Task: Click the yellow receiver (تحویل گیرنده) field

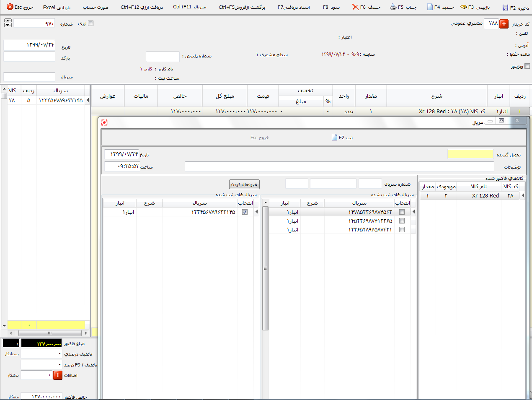Action: point(470,154)
